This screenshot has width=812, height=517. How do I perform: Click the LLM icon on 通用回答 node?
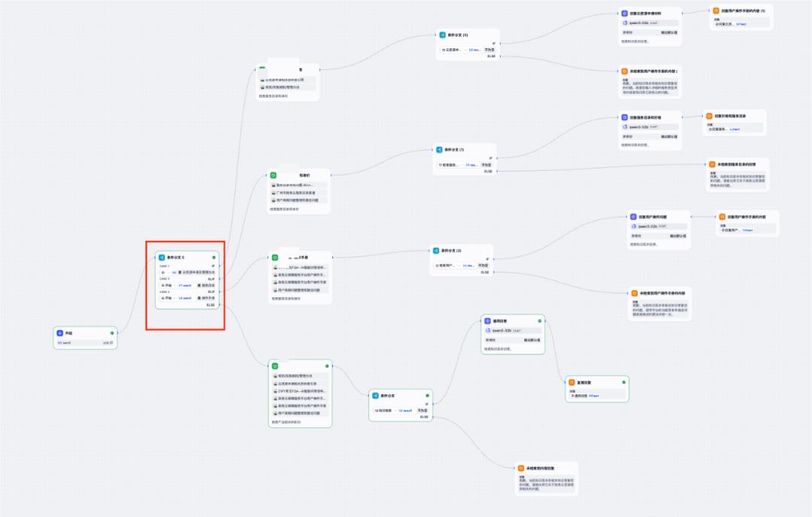pos(486,320)
